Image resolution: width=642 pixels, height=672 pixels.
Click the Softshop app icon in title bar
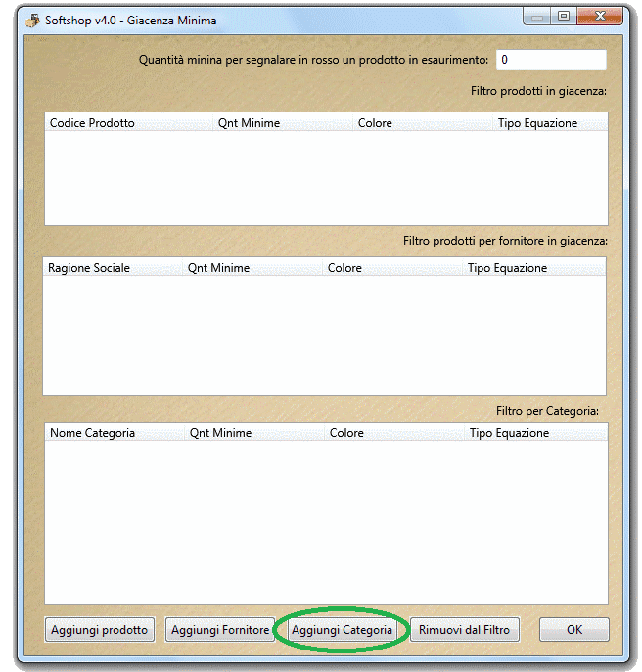32,20
